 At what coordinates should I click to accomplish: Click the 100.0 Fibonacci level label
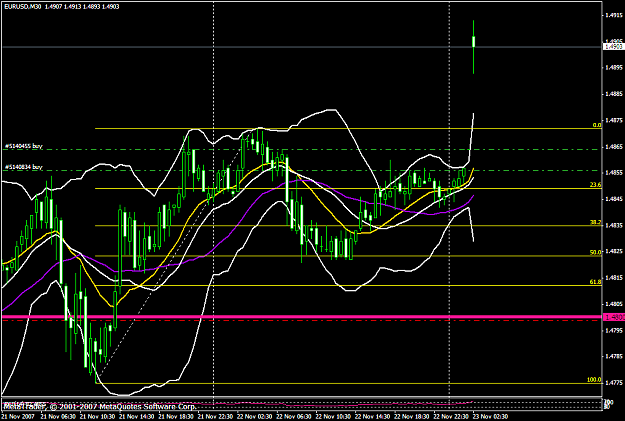pos(594,380)
